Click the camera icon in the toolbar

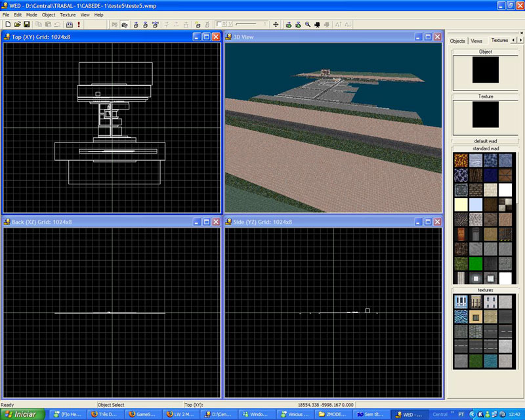317,24
